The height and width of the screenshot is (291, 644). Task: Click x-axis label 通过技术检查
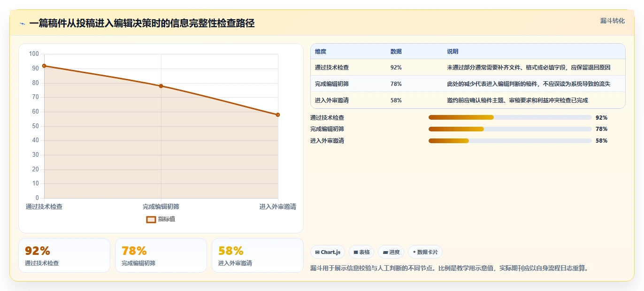pos(44,207)
